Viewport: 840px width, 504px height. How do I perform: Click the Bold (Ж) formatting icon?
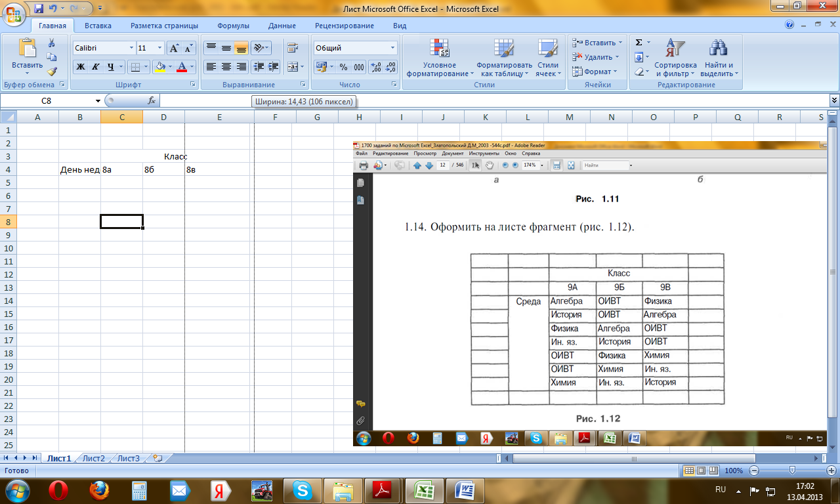coord(80,67)
